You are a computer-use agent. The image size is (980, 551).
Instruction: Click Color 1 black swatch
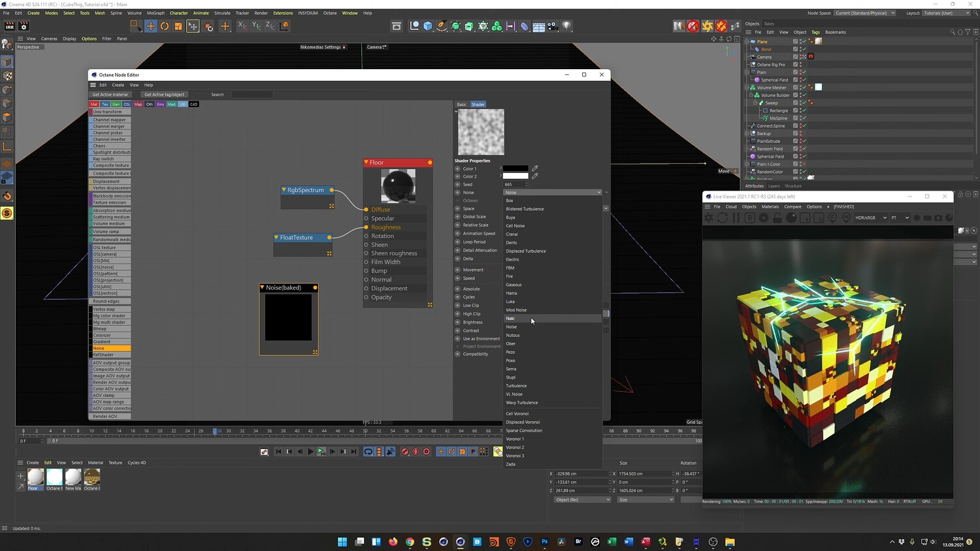point(515,168)
